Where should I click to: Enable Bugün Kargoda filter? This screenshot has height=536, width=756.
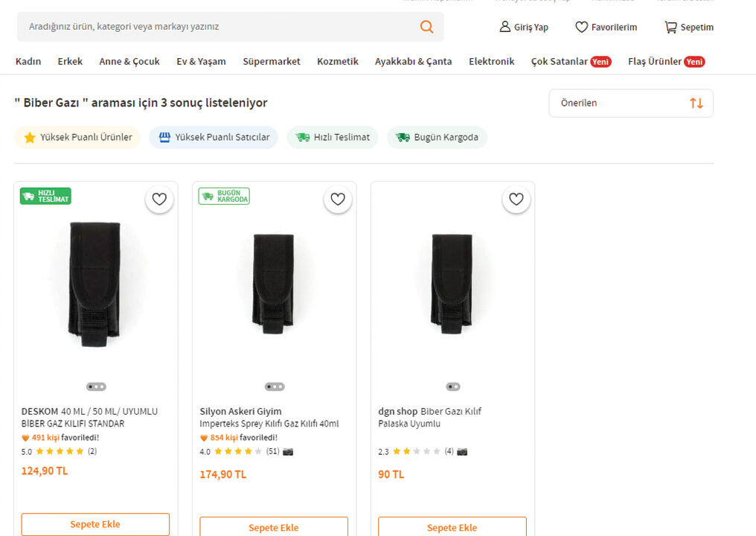click(x=437, y=137)
